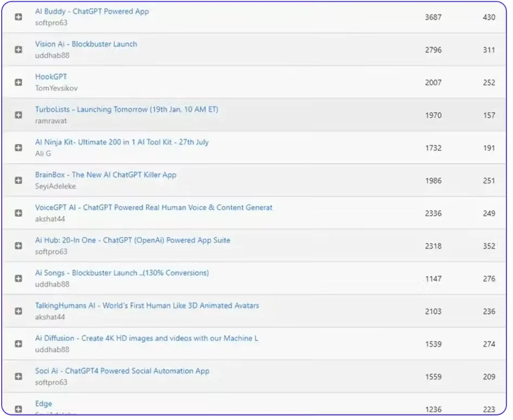The image size is (513, 420).
Task: Select the value 1986 in BrainBox row
Action: pyautogui.click(x=433, y=181)
